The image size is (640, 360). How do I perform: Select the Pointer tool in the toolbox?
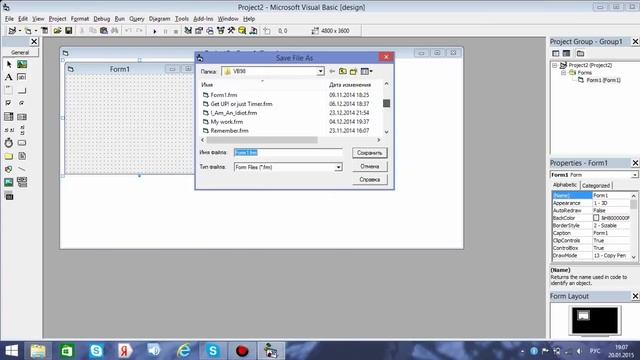[9, 64]
